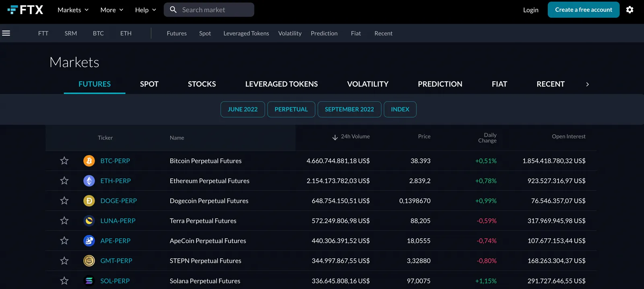644x289 pixels.
Task: Switch to the SPOT tab
Action: 149,84
